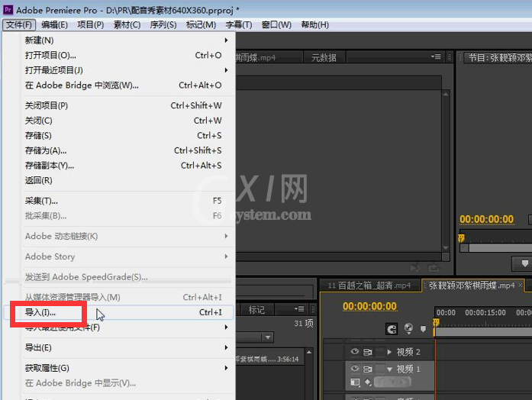Choose 导入(I)... menu item
Viewport: 532px width, 400px height.
119,312
